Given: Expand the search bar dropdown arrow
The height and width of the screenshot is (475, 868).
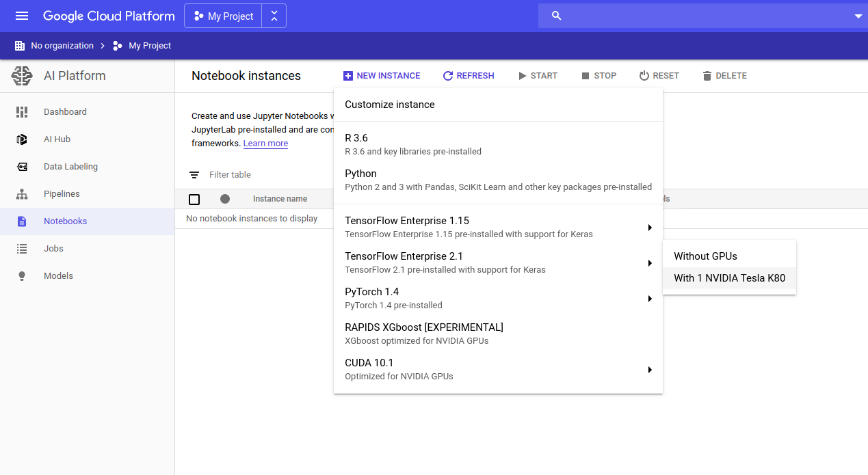Looking at the screenshot, I should pos(858,16).
